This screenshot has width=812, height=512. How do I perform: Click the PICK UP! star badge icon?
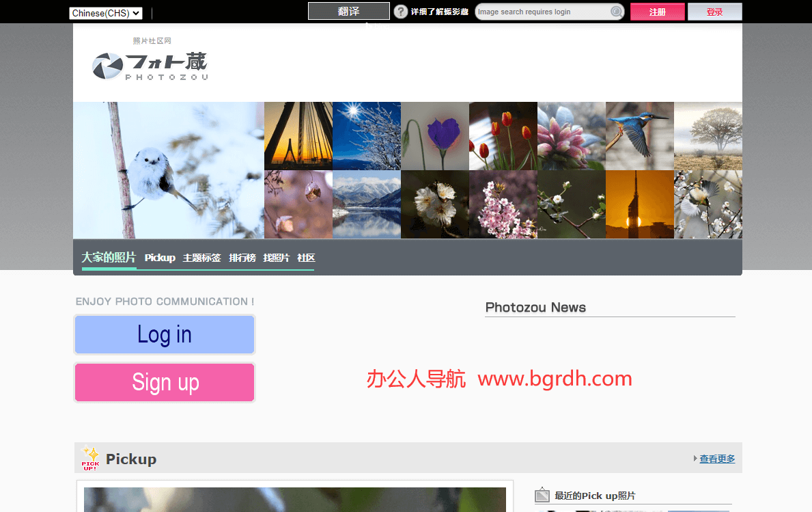point(90,459)
